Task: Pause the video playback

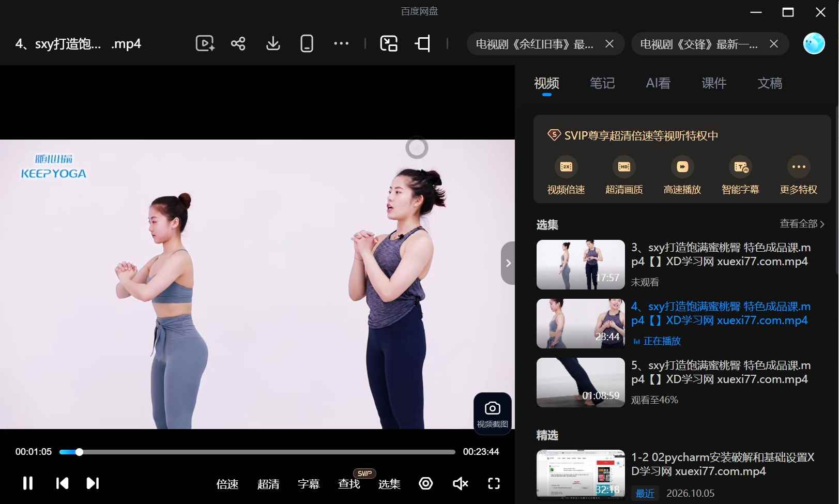Action: point(28,483)
